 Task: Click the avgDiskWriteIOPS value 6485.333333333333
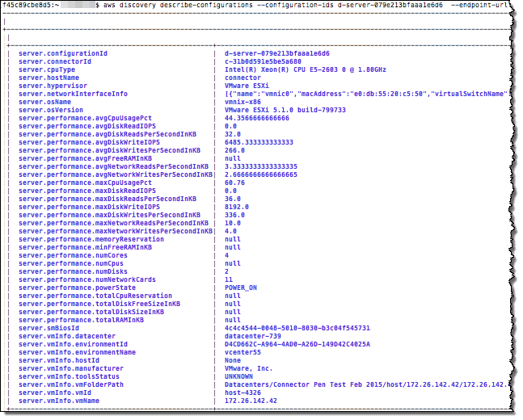click(260, 142)
